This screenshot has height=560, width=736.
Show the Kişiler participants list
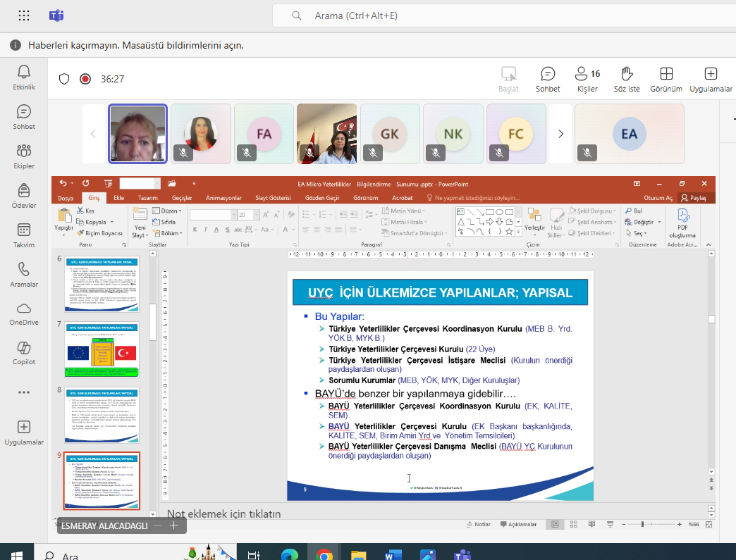pyautogui.click(x=587, y=79)
